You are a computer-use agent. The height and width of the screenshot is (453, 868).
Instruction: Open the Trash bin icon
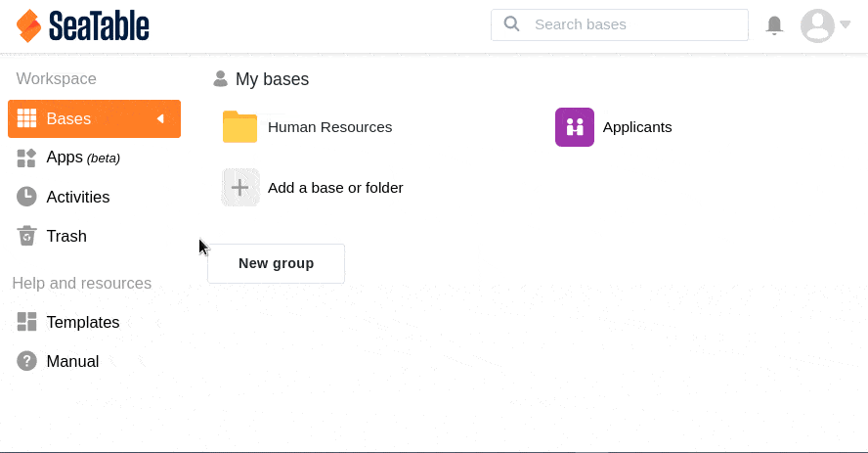click(27, 236)
